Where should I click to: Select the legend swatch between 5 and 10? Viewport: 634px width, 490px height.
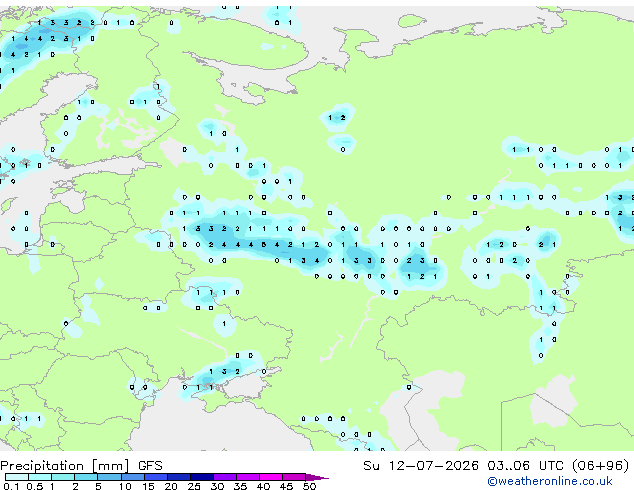(109, 477)
